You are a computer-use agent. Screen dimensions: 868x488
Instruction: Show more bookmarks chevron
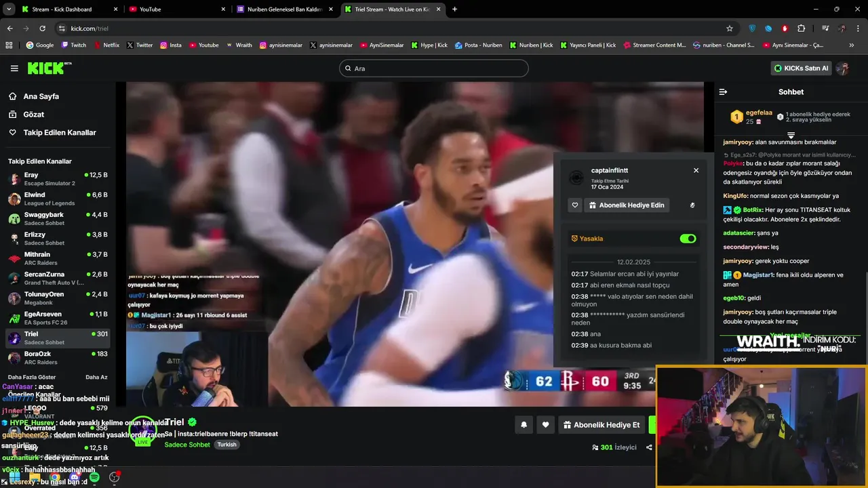tap(851, 45)
